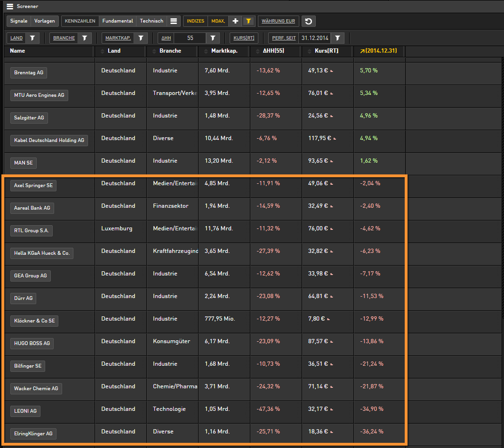Viewport: 504px width, 448px height.
Task: Open the Marktkap. filter funnel
Action: [x=141, y=38]
